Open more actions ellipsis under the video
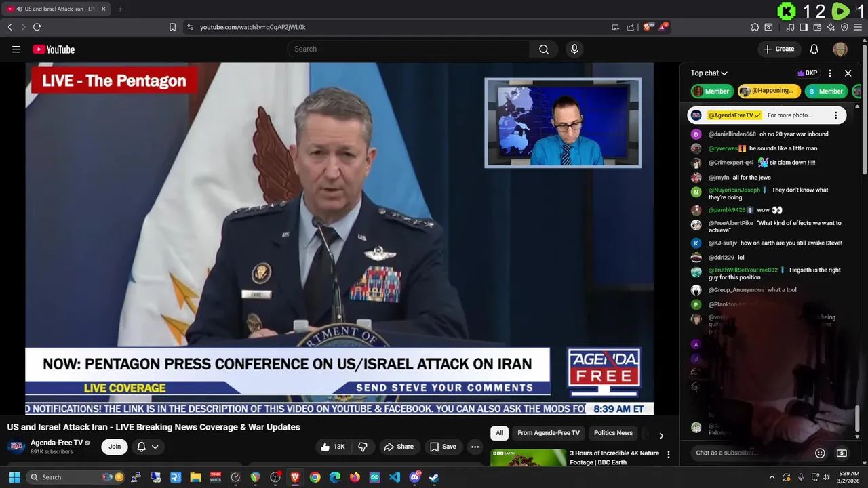The image size is (868, 488). 475,447
